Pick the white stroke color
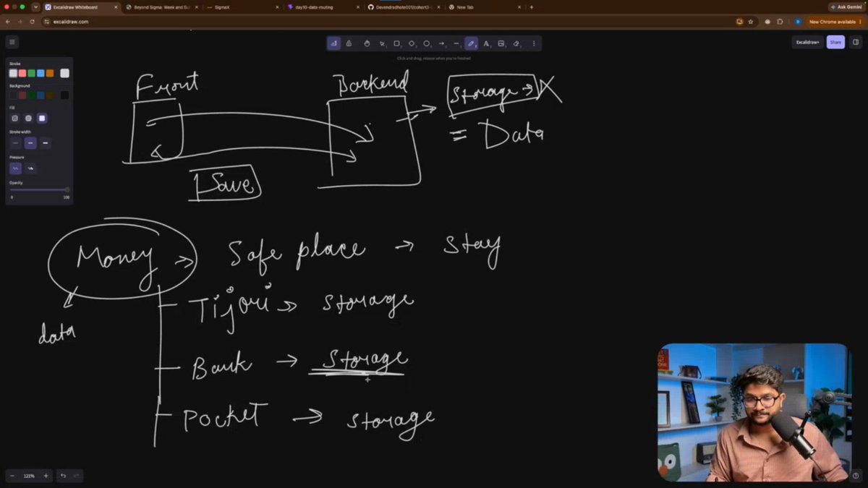This screenshot has width=868, height=488. click(x=13, y=73)
